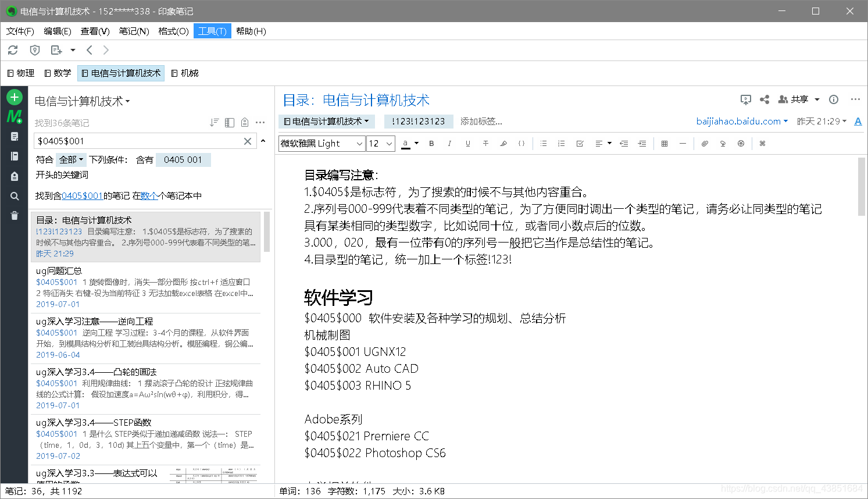Open the 工具(T) menu
The height and width of the screenshot is (499, 868).
(x=212, y=31)
